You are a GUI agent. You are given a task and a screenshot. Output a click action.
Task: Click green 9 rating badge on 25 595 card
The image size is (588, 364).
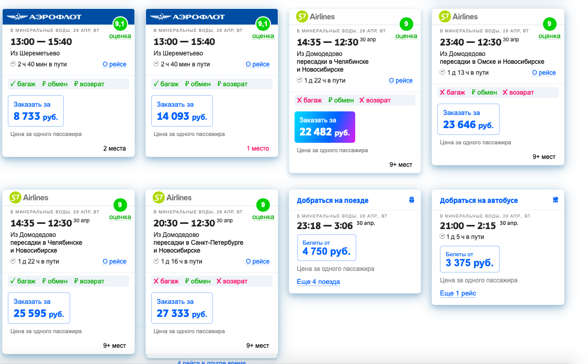[x=120, y=204]
